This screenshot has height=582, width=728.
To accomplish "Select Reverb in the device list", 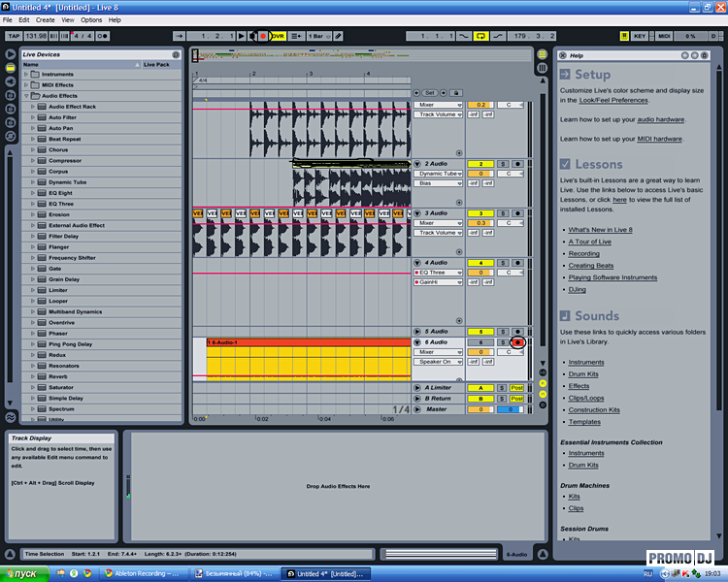I will (x=57, y=376).
